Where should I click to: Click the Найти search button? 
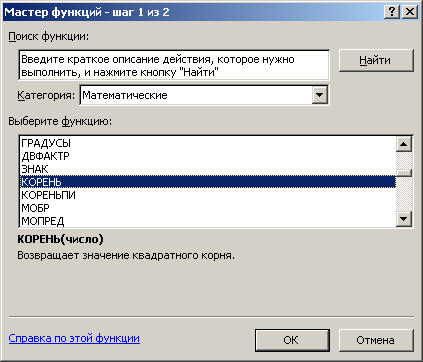(x=376, y=60)
